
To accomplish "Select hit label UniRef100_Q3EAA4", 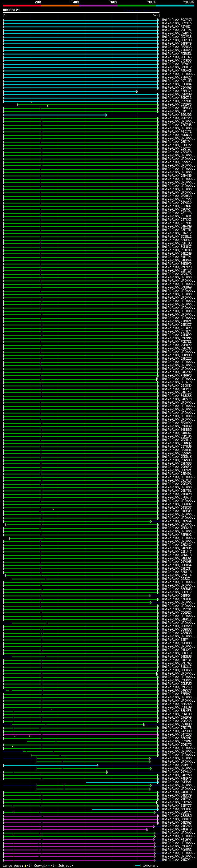I will pyautogui.click(x=177, y=84).
